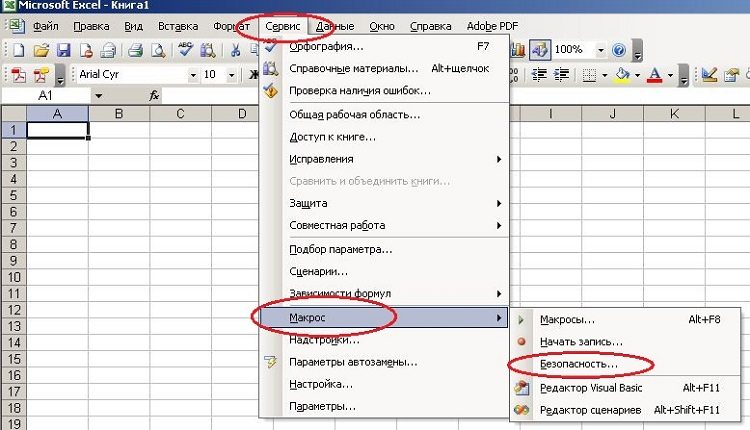Run the ABC spelling check from the toolbar

coord(185,49)
